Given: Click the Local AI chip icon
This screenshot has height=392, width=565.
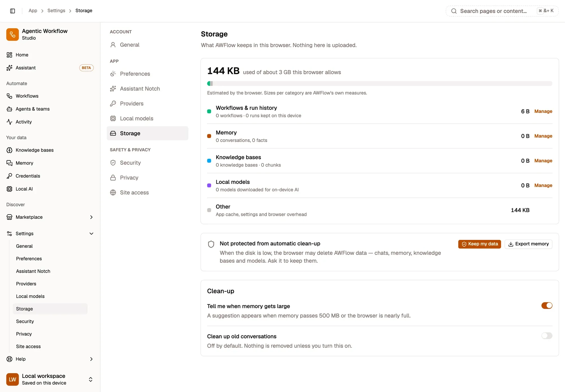Looking at the screenshot, I should [9, 189].
